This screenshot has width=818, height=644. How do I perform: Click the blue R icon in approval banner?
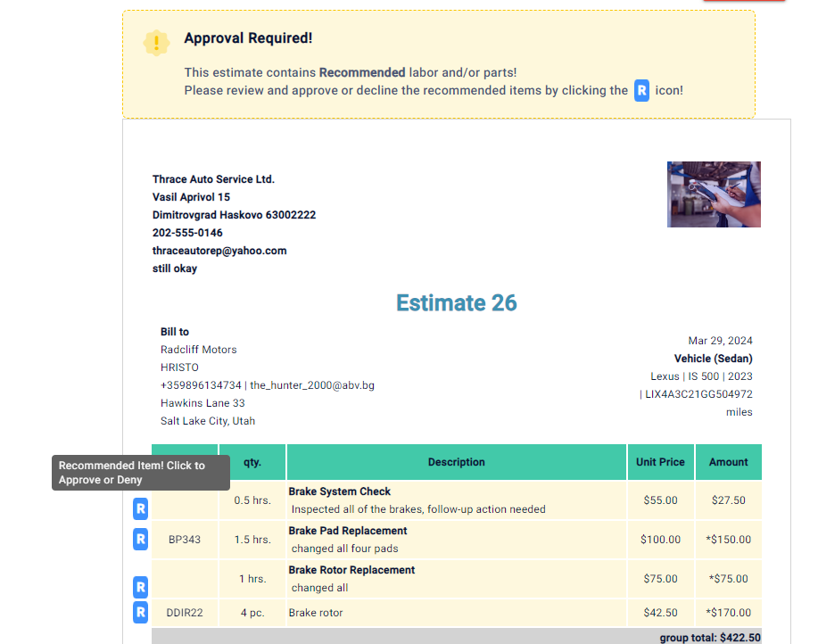click(x=641, y=90)
